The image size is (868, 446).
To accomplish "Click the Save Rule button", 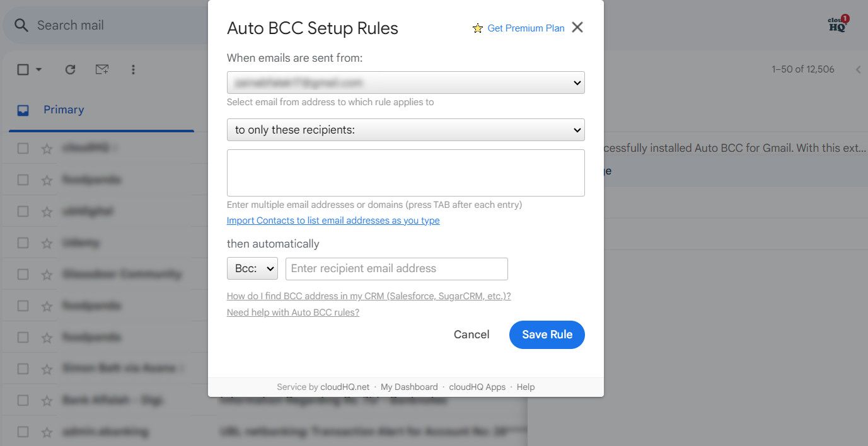I will 547,334.
